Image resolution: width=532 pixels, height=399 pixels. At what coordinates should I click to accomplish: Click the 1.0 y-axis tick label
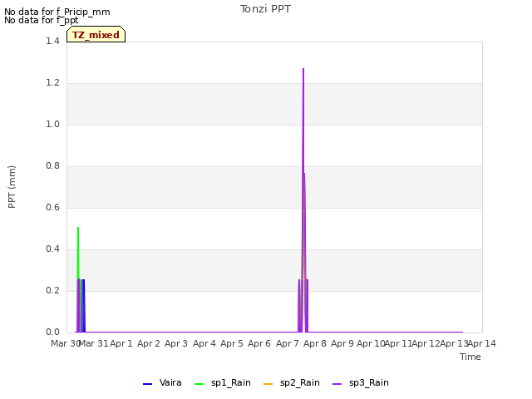pyautogui.click(x=52, y=124)
